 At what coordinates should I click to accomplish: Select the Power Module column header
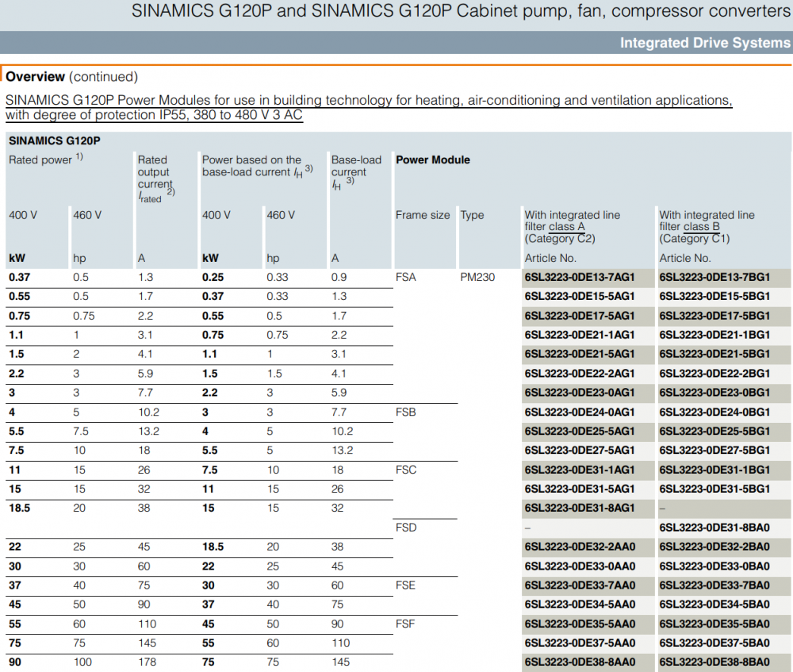coord(433,159)
